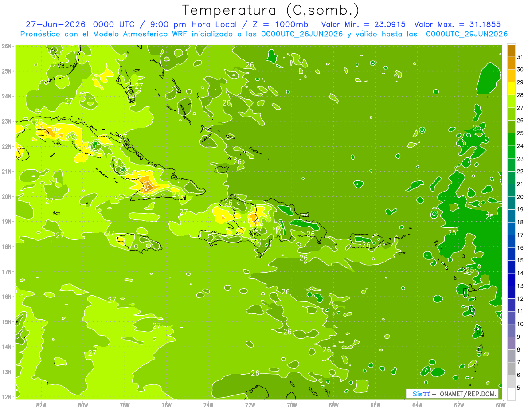Click the 15N latitude axis label
The width and height of the screenshot is (532, 411).
6,321
